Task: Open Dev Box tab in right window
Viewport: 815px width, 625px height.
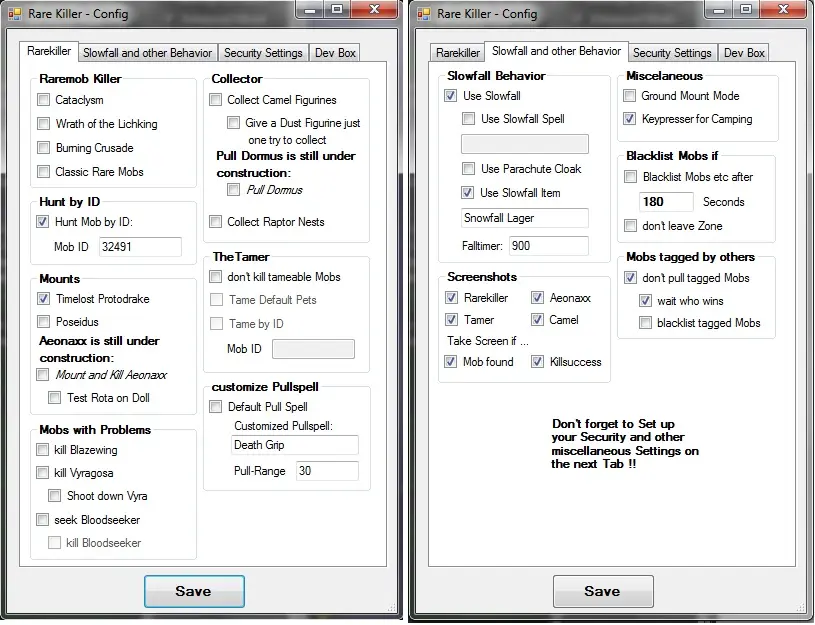Action: point(744,53)
